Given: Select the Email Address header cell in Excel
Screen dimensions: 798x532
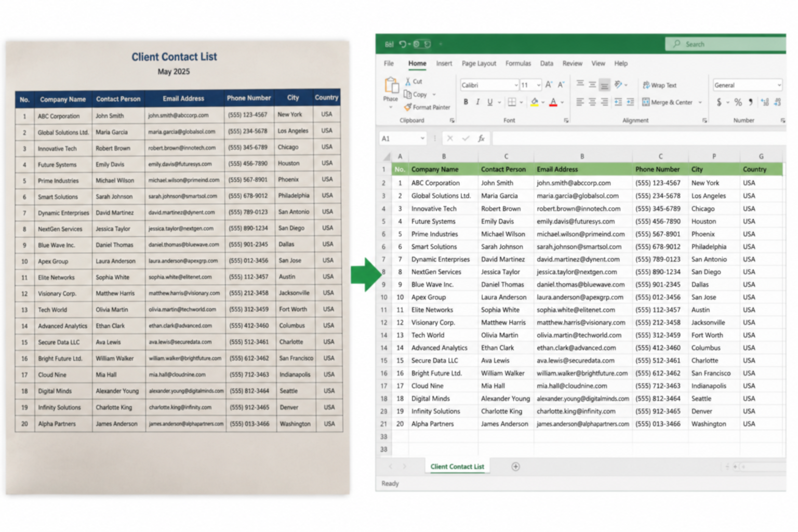Looking at the screenshot, I should [583, 169].
